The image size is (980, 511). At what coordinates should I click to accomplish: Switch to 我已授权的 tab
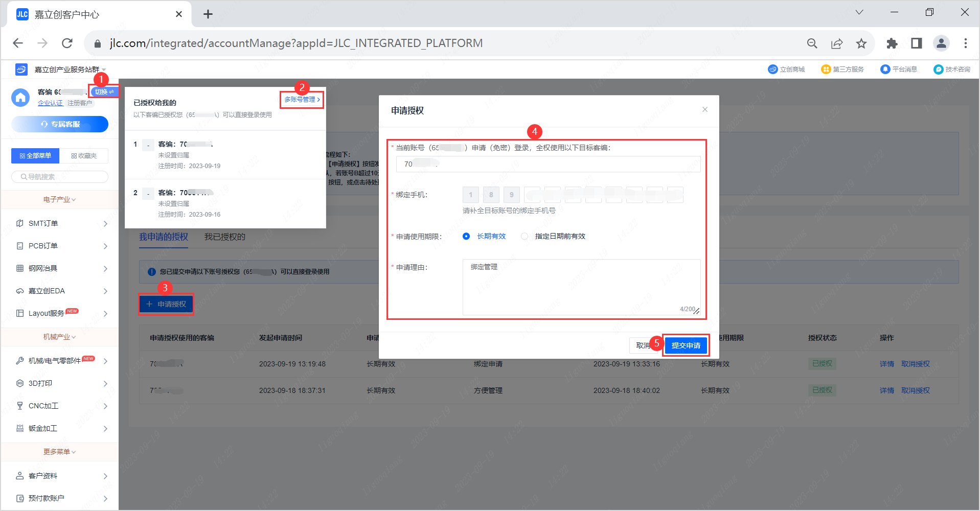click(x=225, y=237)
